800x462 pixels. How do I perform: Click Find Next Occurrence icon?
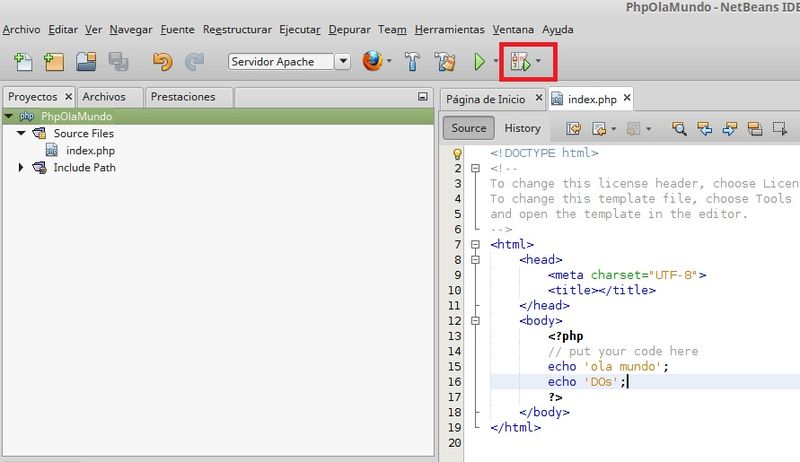pyautogui.click(x=730, y=129)
